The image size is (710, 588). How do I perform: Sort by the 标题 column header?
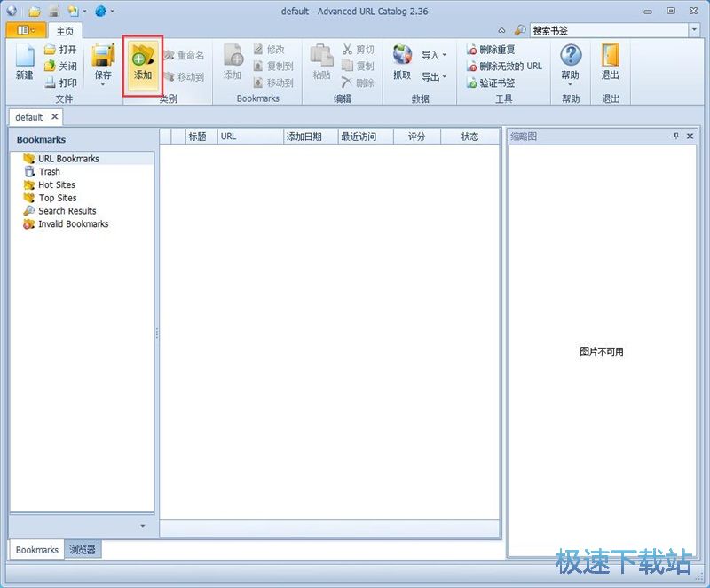click(x=201, y=137)
